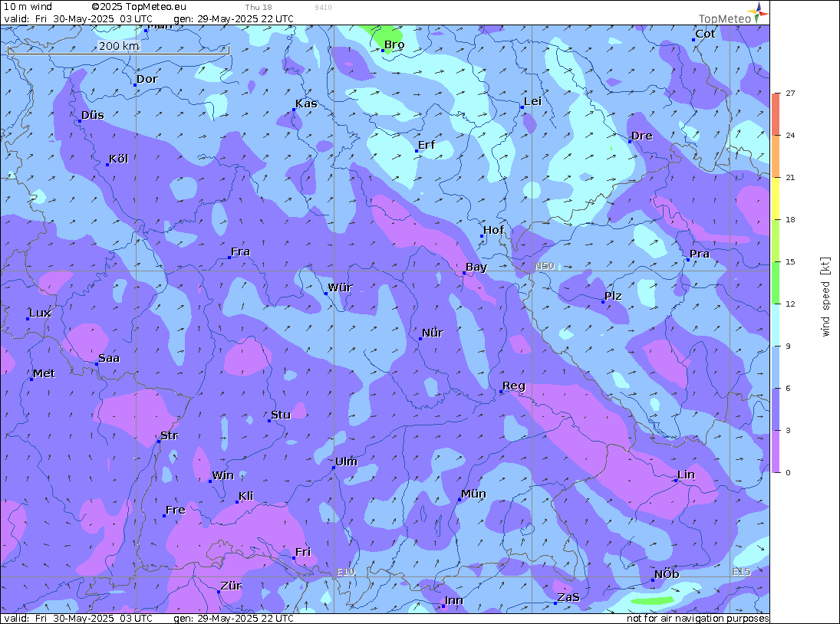
Task: Click the ZaS station label
Action: click(568, 597)
